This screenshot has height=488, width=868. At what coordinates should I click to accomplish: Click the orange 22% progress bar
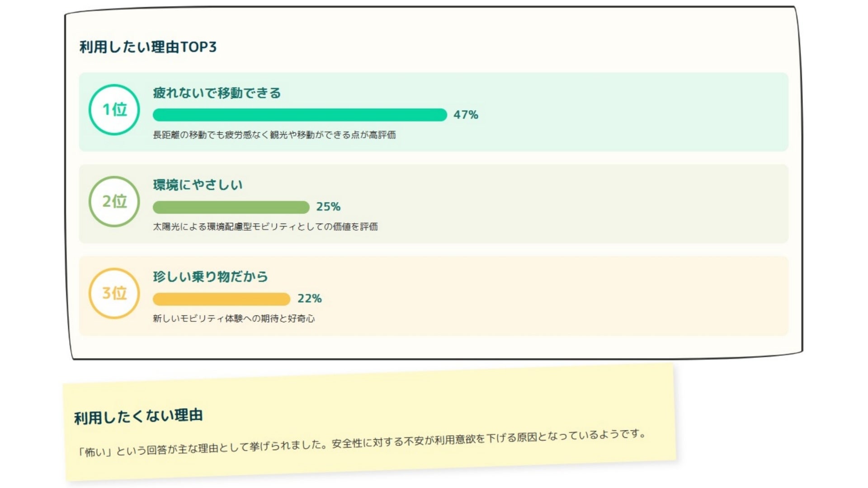221,299
